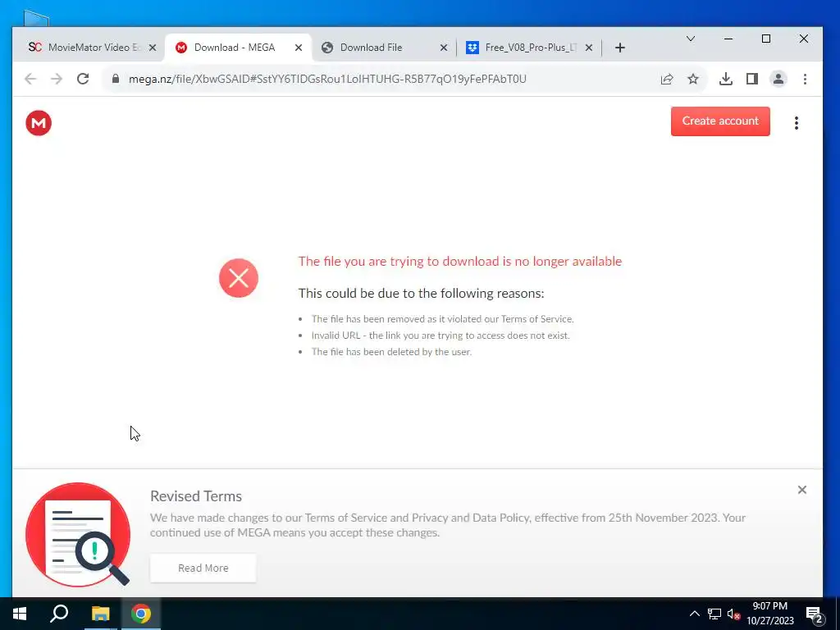Open Chrome downloads tray

pos(725,80)
